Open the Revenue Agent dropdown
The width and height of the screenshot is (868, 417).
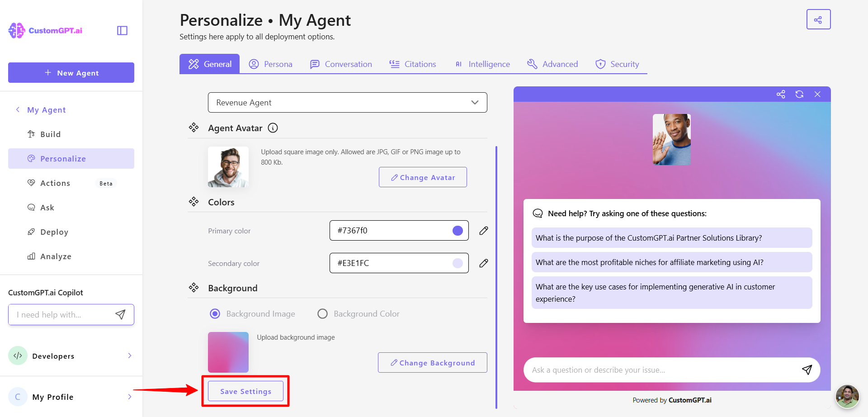[x=347, y=103]
